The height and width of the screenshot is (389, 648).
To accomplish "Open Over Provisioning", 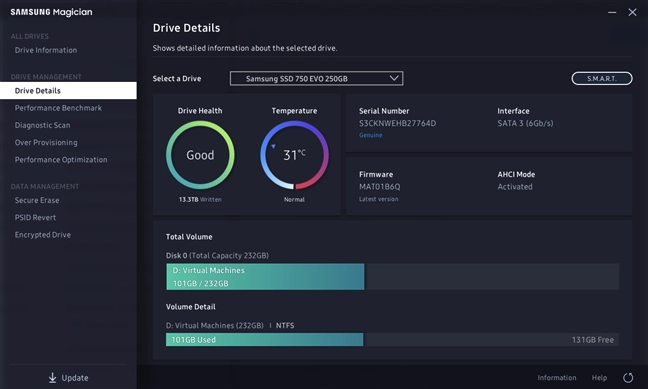I will point(46,143).
